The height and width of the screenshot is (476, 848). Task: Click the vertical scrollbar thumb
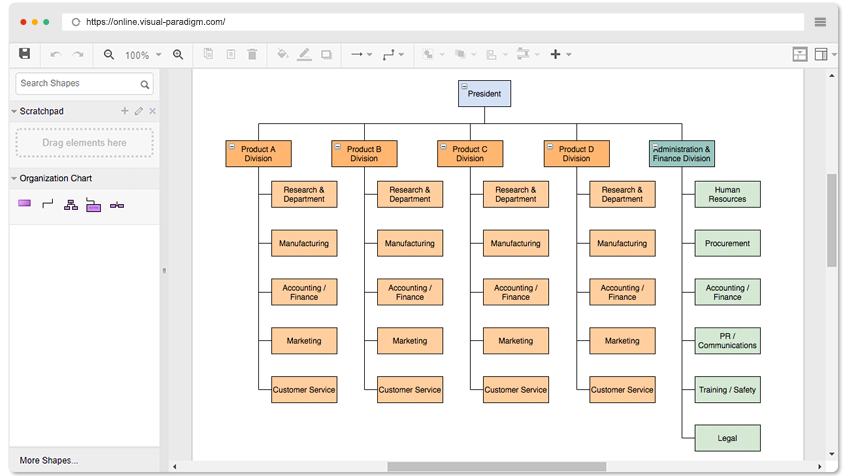click(x=832, y=220)
